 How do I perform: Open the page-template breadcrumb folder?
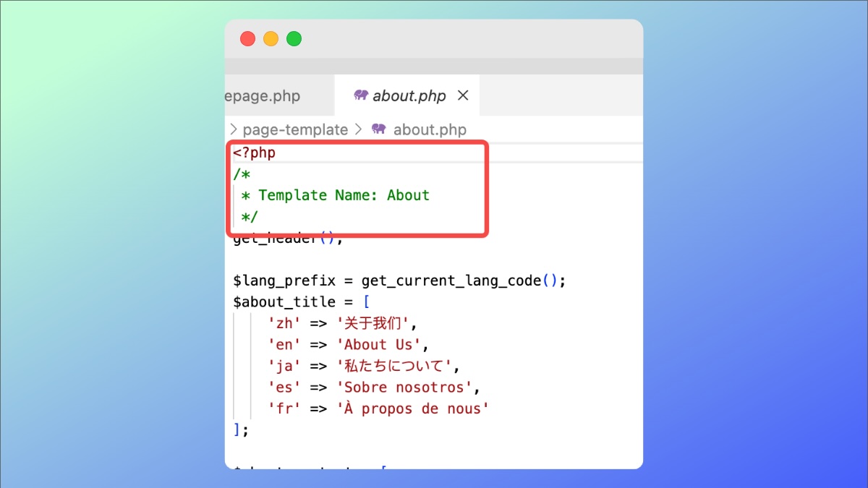click(295, 130)
